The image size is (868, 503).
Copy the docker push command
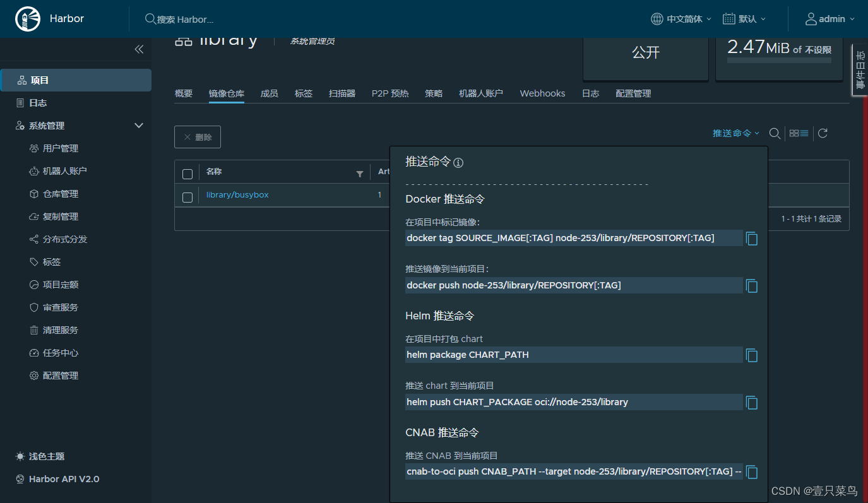pos(751,286)
